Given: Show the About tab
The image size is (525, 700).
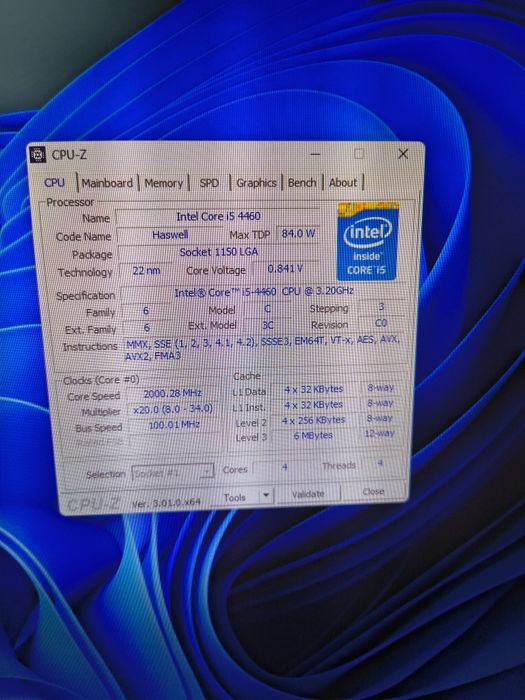Looking at the screenshot, I should click(343, 183).
